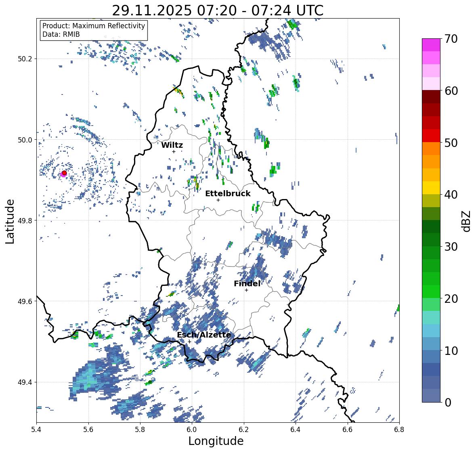Image resolution: width=476 pixels, height=451 pixels.
Task: Click the bright green 20 dBZ colorbar band
Action: (x=431, y=292)
